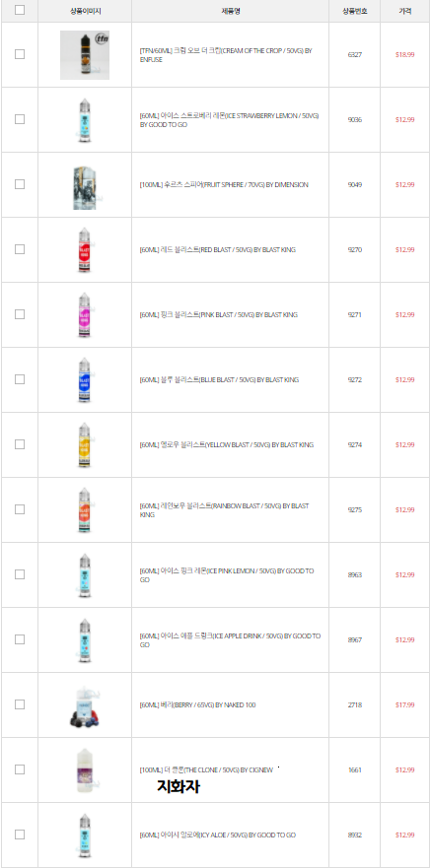431x868 pixels.
Task: Mark checkbox next to ICY ALOE product
Action: point(20,835)
